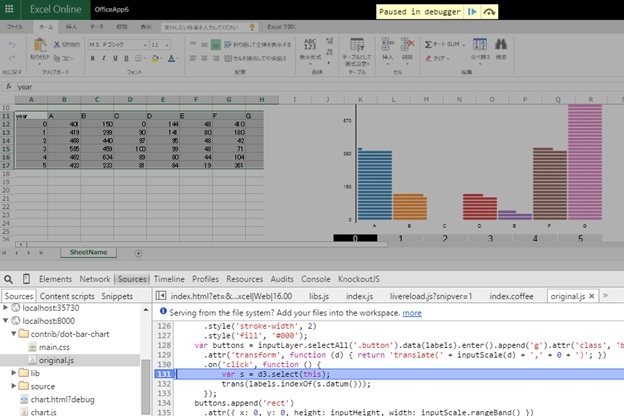Switch to index.coffee editor tab
The width and height of the screenshot is (624, 416).
pyautogui.click(x=511, y=296)
